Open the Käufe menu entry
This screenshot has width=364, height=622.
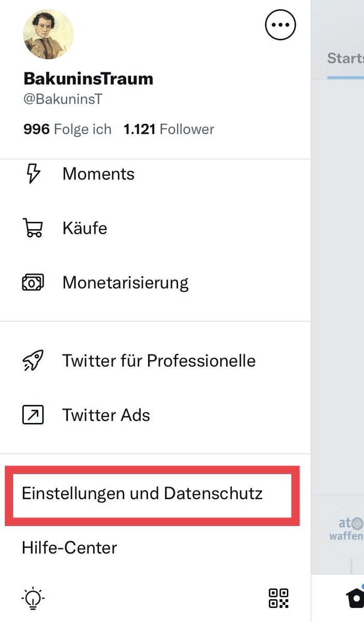tap(85, 228)
